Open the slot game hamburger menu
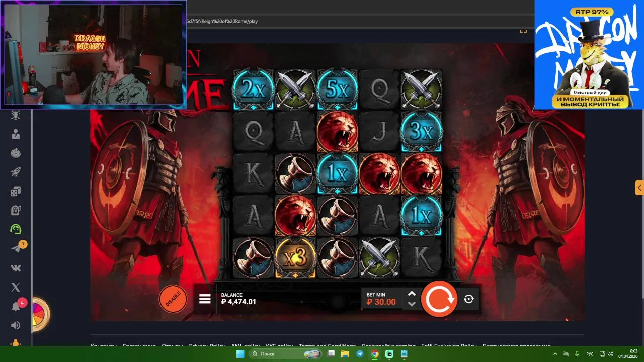Viewport: 644px width, 362px height. [205, 299]
